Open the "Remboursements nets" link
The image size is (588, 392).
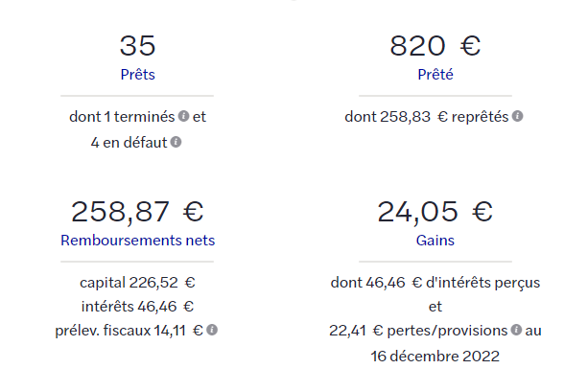coord(137,241)
